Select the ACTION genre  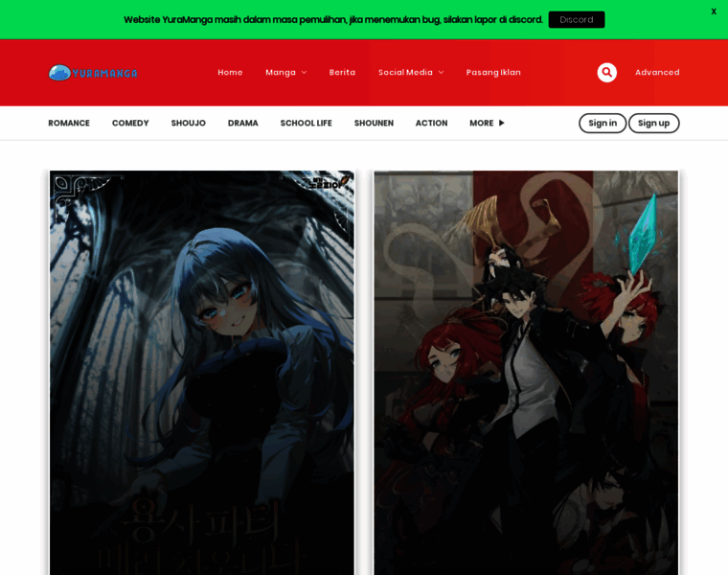click(x=431, y=123)
